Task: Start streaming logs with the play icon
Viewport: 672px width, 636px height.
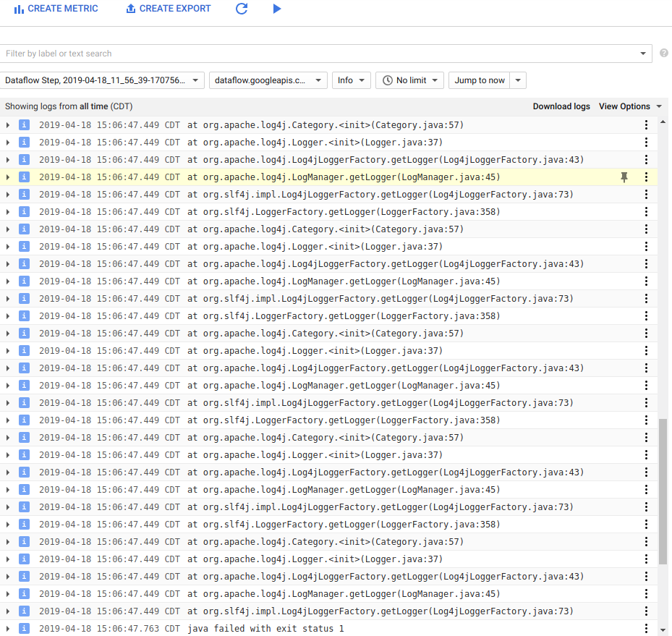Action: (x=277, y=9)
